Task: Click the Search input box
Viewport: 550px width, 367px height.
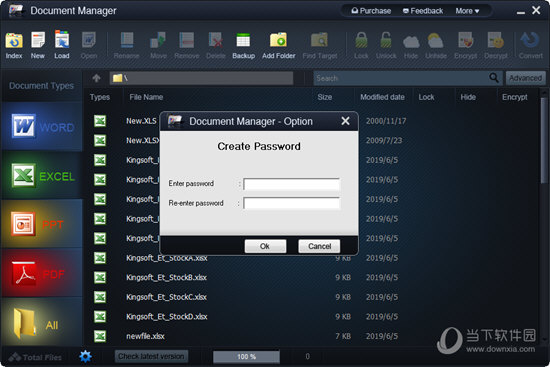Action: [401, 78]
